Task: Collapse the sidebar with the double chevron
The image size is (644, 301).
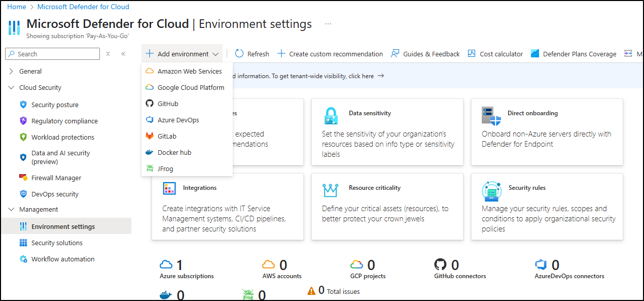Action: click(x=123, y=54)
